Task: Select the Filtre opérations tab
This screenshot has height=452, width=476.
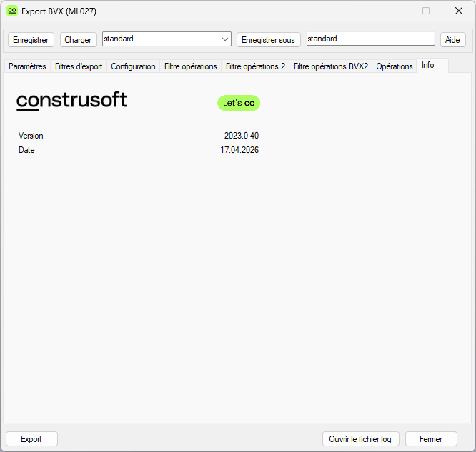Action: coord(191,66)
